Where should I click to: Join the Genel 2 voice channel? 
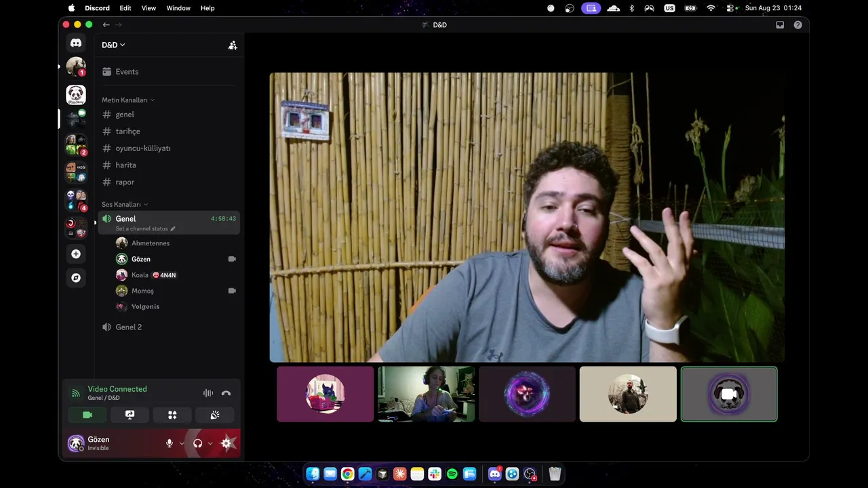pyautogui.click(x=169, y=327)
